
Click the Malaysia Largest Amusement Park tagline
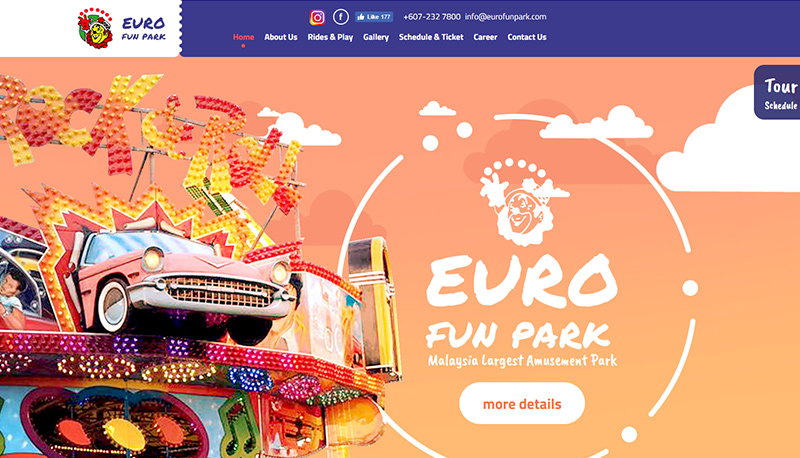pos(522,361)
